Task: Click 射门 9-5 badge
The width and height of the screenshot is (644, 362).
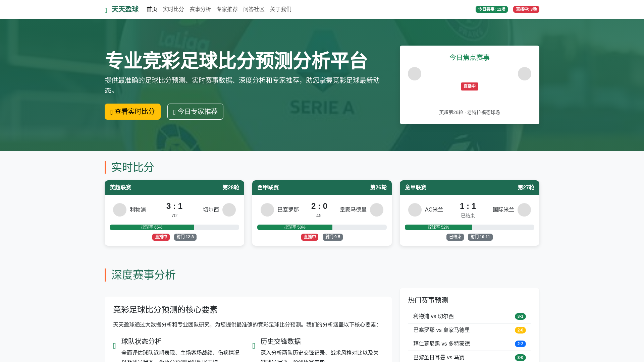Action: pos(333,237)
